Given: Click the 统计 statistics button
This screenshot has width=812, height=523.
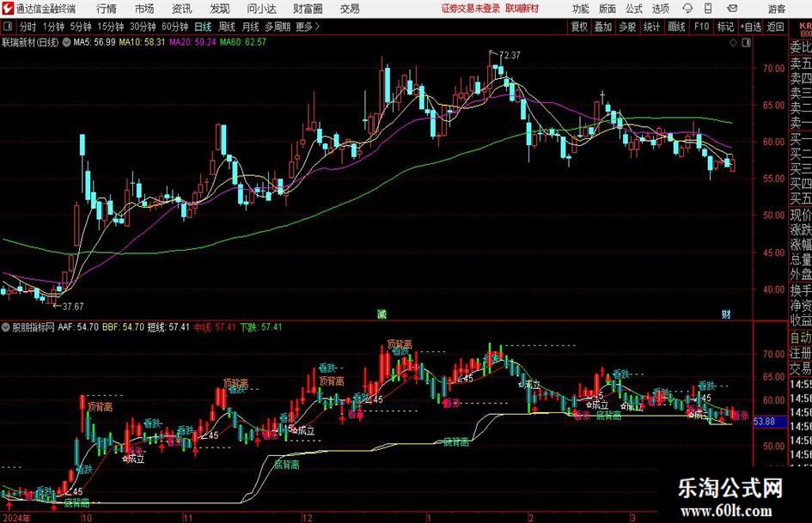Looking at the screenshot, I should click(651, 27).
